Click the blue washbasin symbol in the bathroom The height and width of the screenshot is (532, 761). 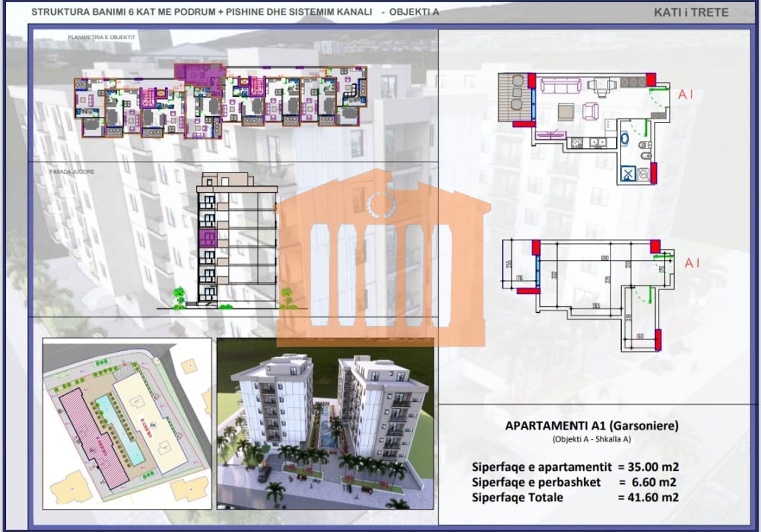624,139
